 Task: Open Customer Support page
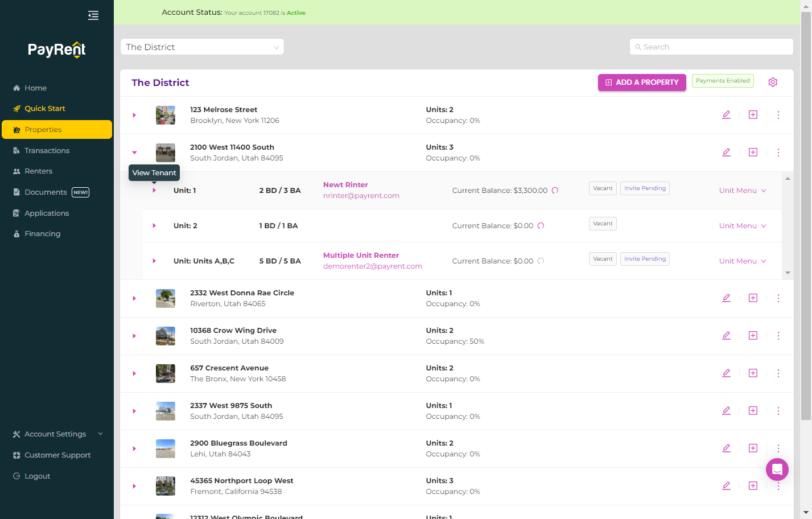(57, 455)
